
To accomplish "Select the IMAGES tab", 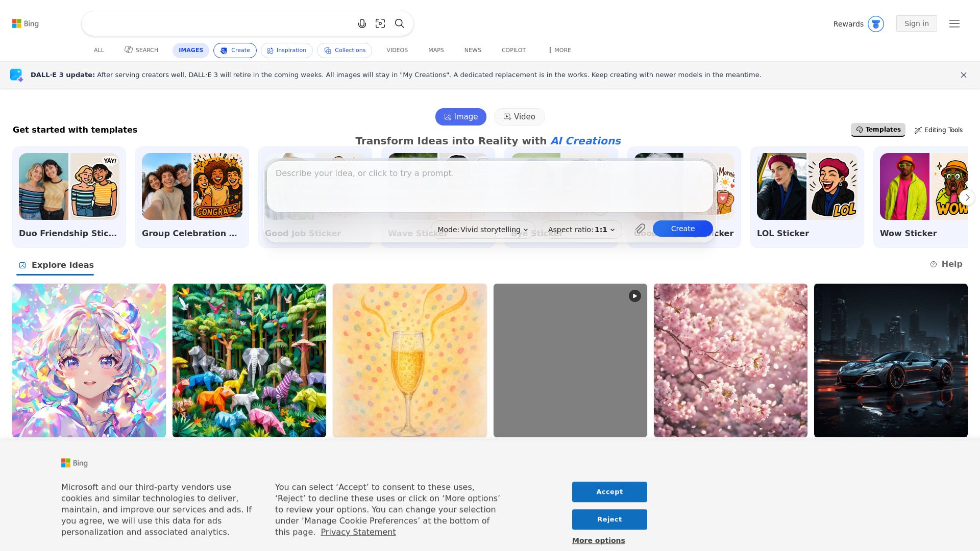I will click(191, 50).
